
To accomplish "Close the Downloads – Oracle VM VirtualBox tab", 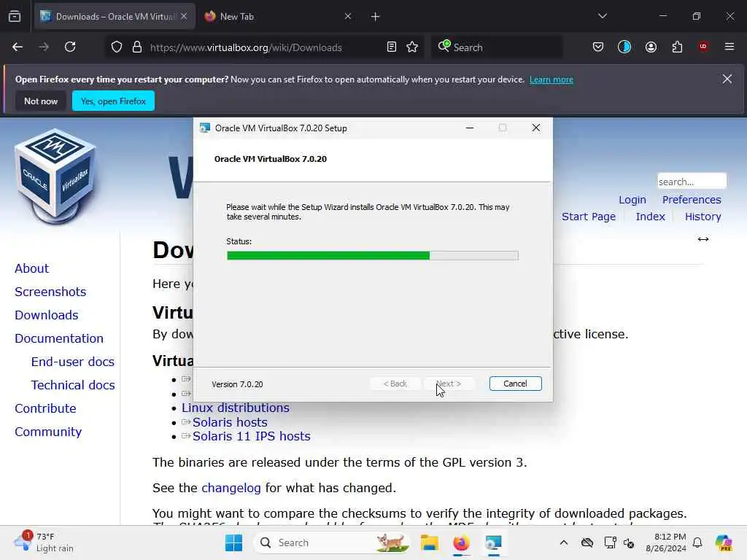I will pyautogui.click(x=184, y=16).
